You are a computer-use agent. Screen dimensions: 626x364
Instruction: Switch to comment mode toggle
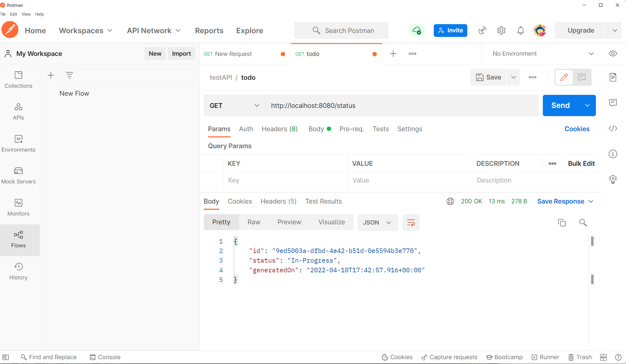(x=582, y=77)
